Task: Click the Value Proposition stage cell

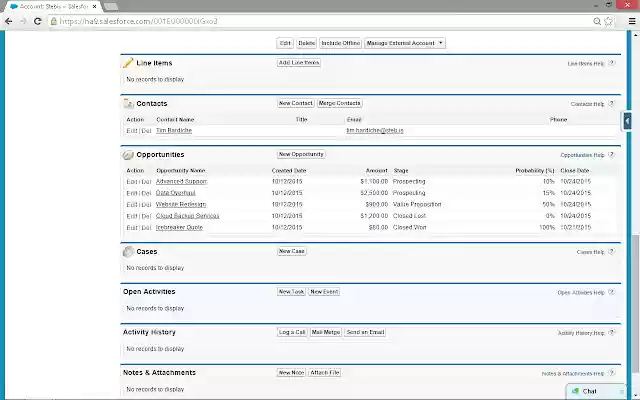Action: tap(417, 204)
